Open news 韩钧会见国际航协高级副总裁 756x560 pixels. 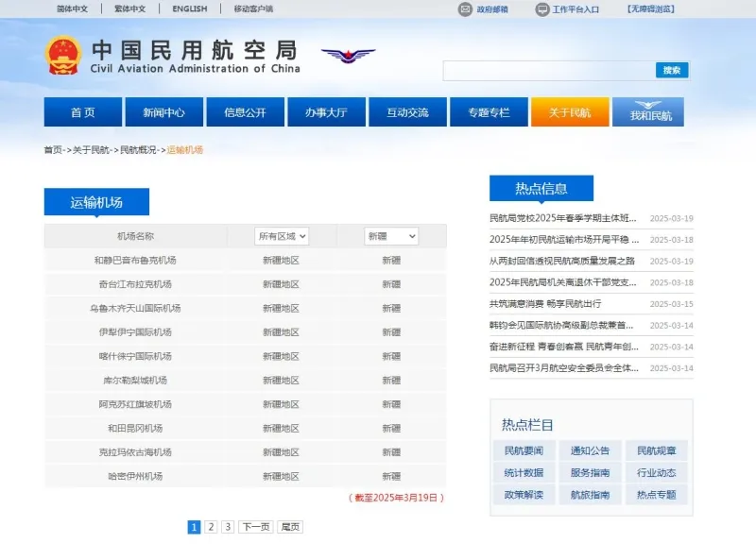pyautogui.click(x=561, y=325)
